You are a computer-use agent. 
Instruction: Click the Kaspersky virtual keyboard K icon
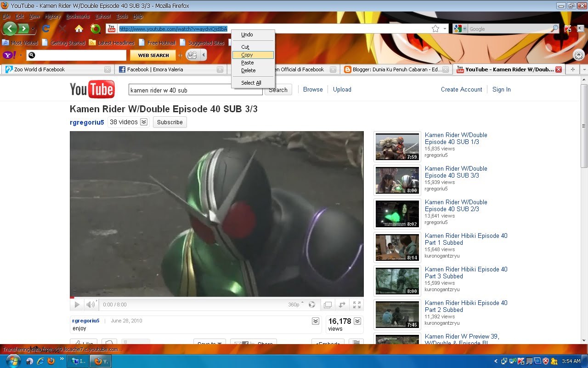point(581,29)
